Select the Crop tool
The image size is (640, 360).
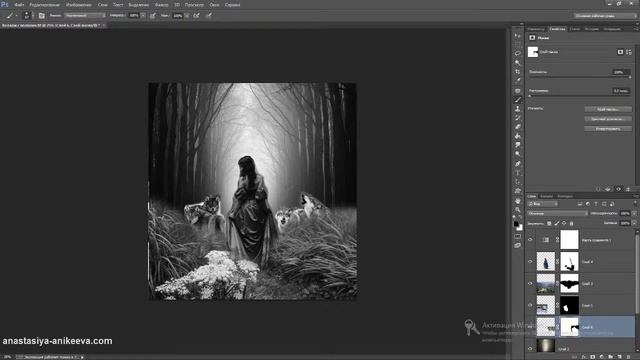point(518,71)
